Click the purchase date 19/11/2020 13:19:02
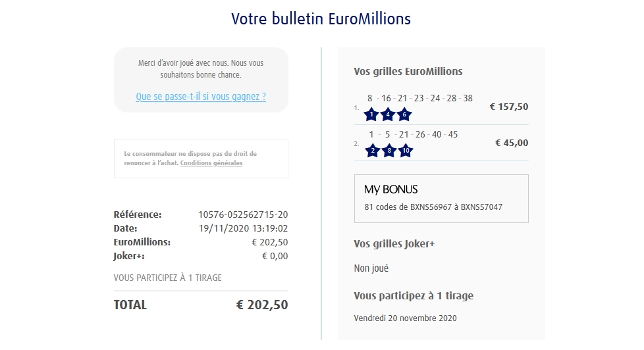Image resolution: width=644 pixels, height=350 pixels. pos(243,228)
